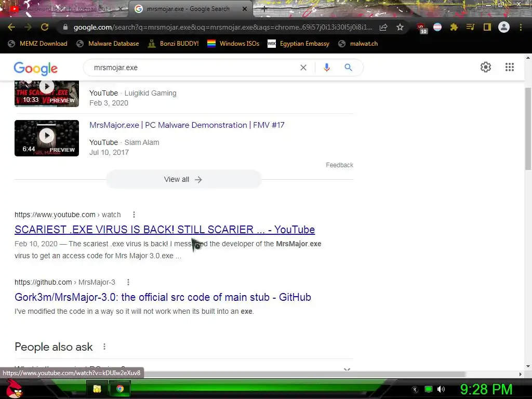This screenshot has height=399, width=532.
Task: Open the Windows ISOs bookmark
Action: [233, 44]
